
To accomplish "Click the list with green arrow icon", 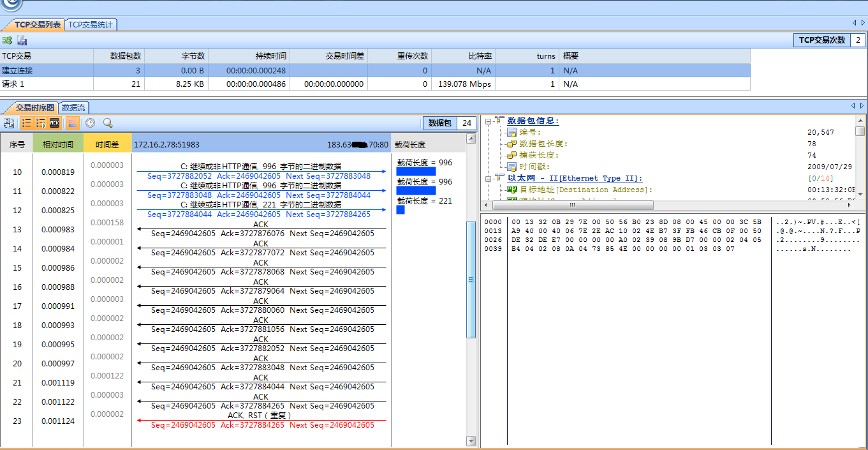I will click(x=40, y=123).
